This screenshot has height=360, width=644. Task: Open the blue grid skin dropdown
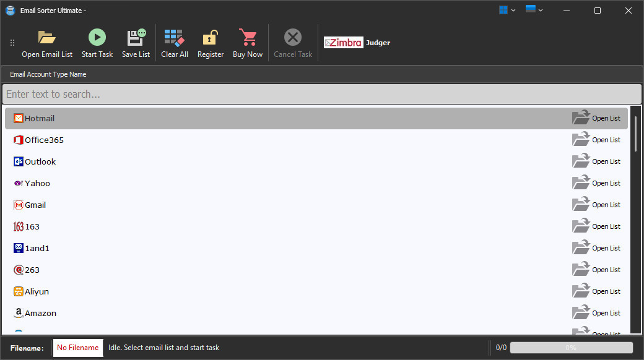(507, 11)
